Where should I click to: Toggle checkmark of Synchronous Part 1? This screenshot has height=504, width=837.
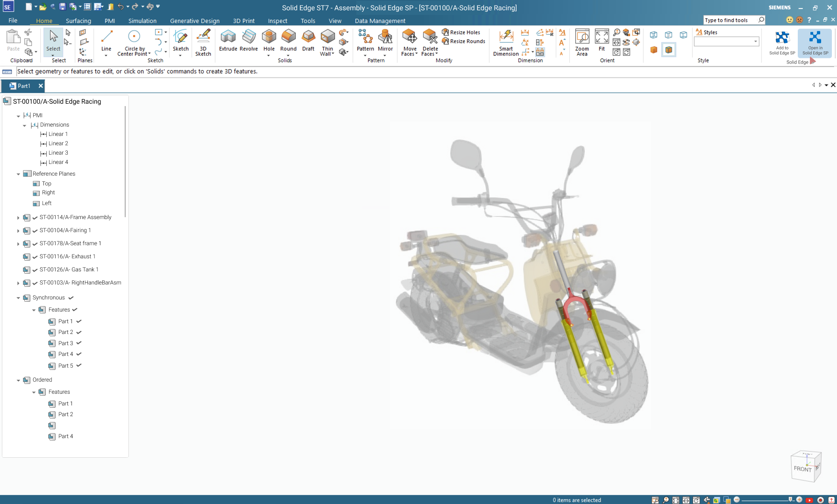click(79, 321)
